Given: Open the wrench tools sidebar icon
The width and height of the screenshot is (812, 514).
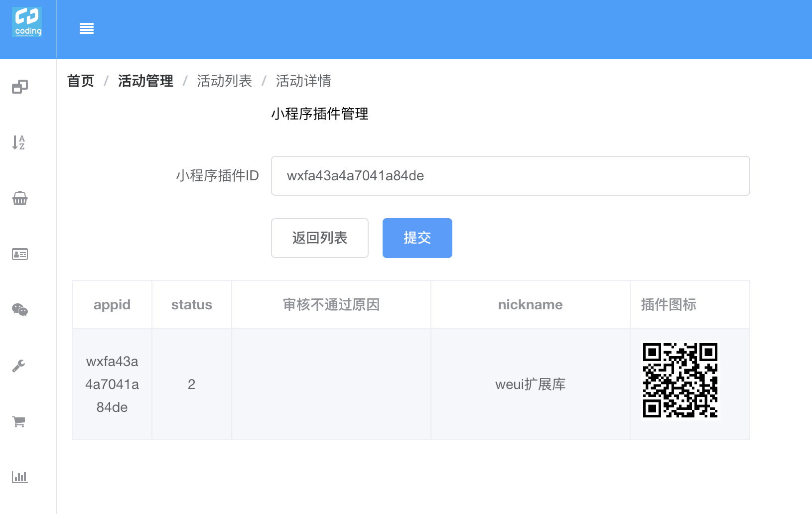Looking at the screenshot, I should tap(19, 366).
